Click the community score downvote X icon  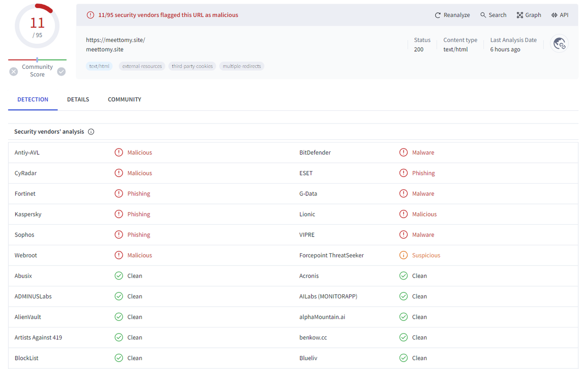pyautogui.click(x=14, y=71)
